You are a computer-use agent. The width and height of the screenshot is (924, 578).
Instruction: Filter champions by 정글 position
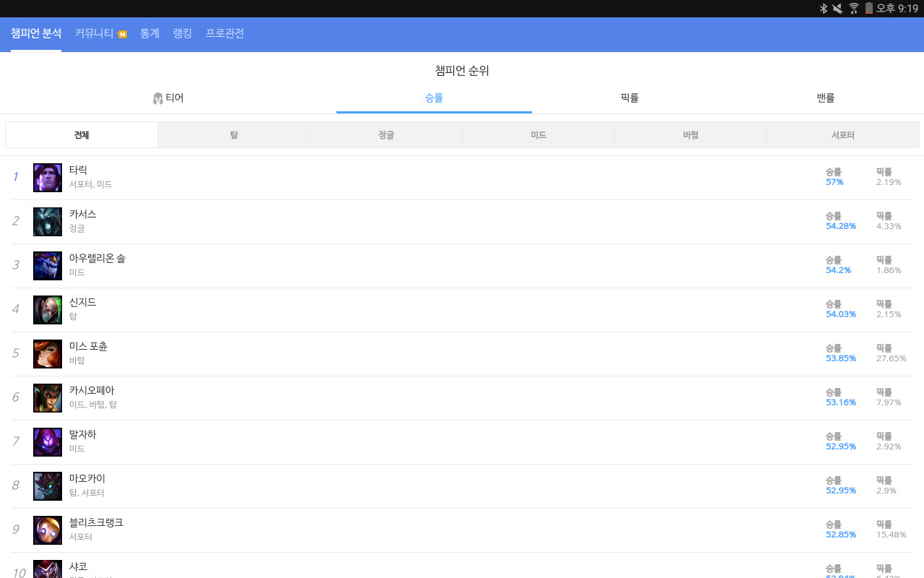pyautogui.click(x=386, y=135)
